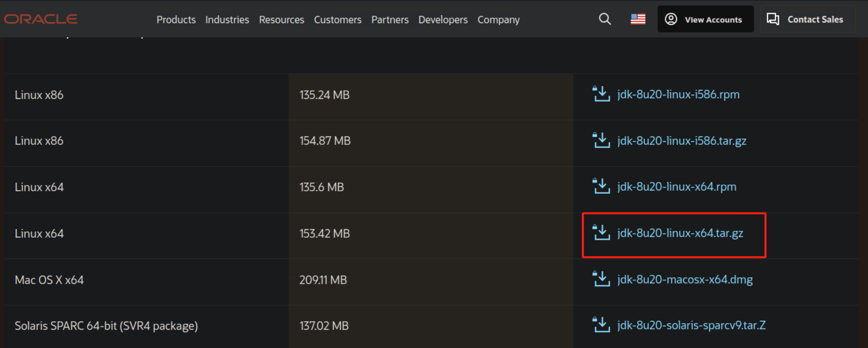This screenshot has height=348, width=868.
Task: Expand the Developers navigation menu
Action: (x=443, y=20)
